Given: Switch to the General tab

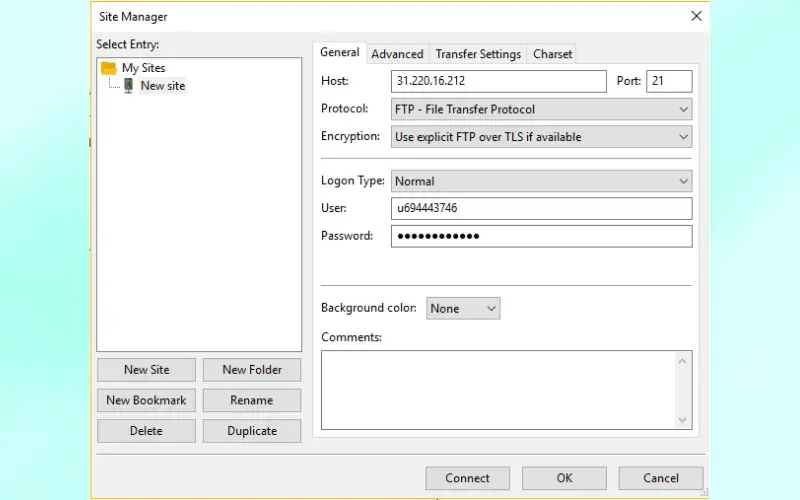Looking at the screenshot, I should tap(340, 53).
